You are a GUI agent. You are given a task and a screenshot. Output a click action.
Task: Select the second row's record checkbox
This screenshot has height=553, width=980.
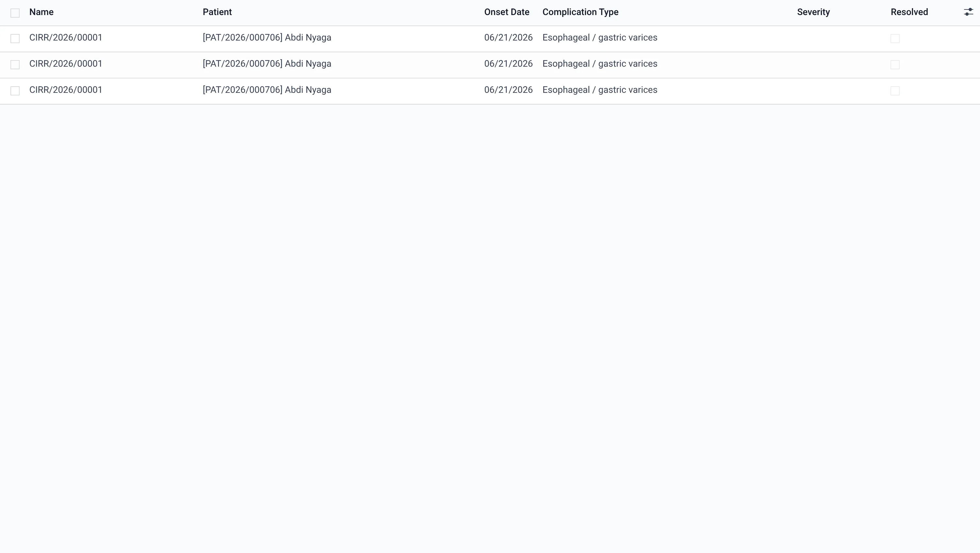(x=15, y=65)
